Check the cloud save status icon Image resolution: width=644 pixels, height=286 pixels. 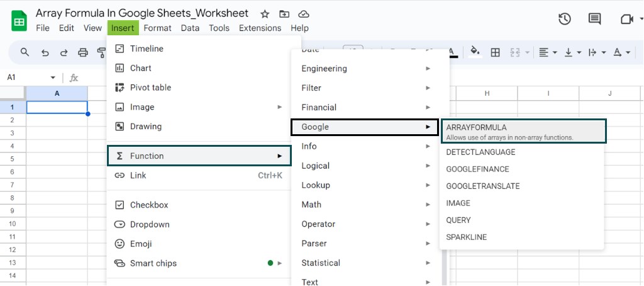(x=304, y=14)
